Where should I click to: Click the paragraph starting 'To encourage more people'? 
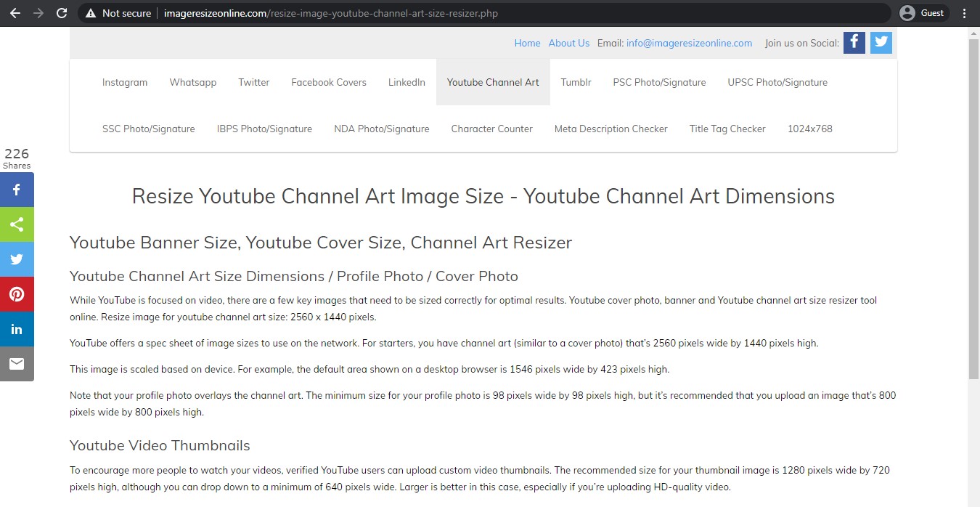[x=480, y=479]
